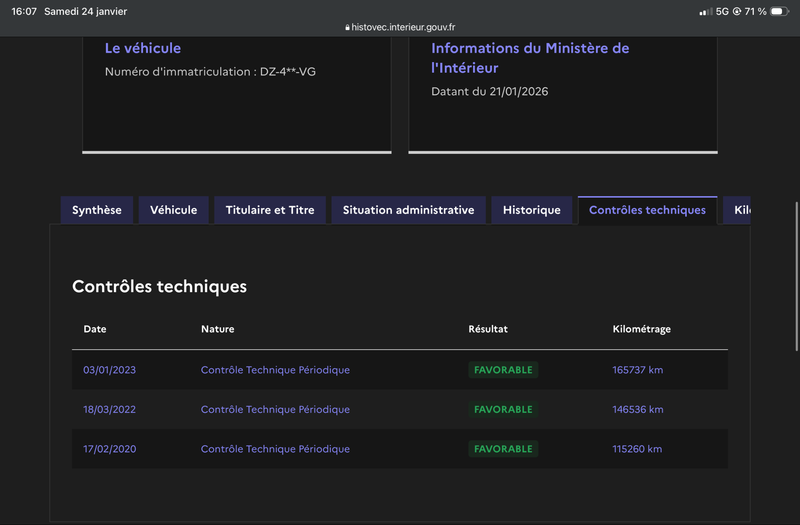Switch to the Véhicule tab
The height and width of the screenshot is (525, 800).
tap(174, 210)
